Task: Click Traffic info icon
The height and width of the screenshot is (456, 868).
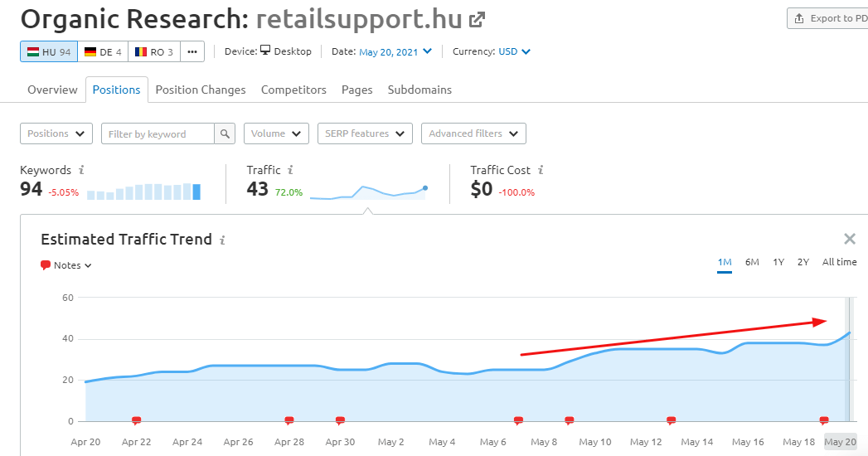Action: coord(290,170)
